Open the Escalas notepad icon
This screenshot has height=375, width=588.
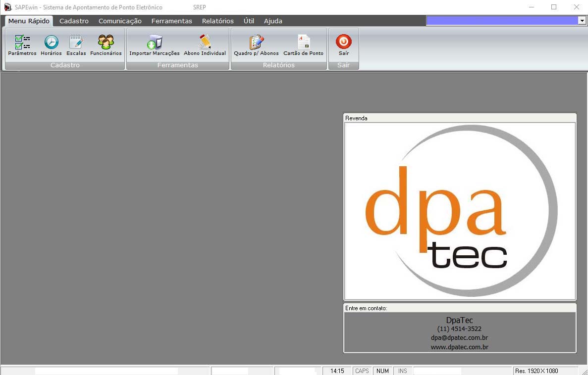76,45
